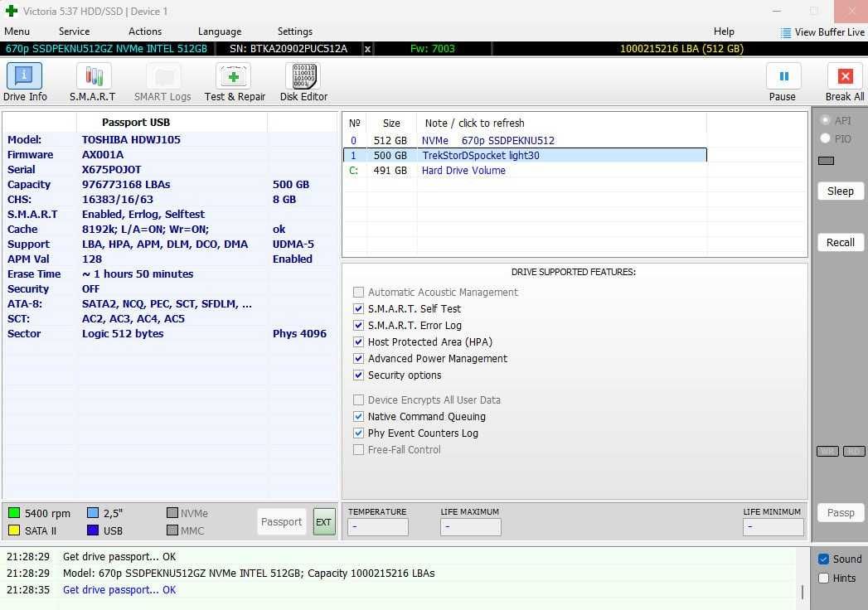
Task: Click the Serial value X675POJOT
Action: pos(111,169)
